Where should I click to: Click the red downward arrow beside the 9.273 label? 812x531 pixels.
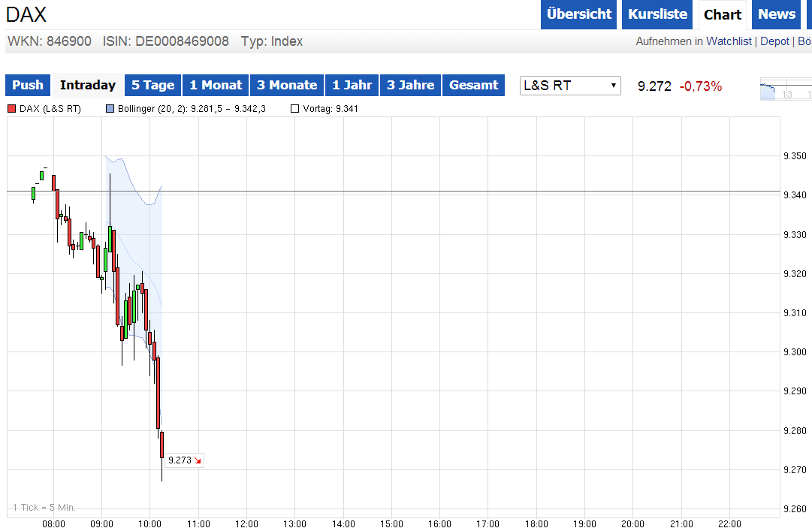(197, 460)
